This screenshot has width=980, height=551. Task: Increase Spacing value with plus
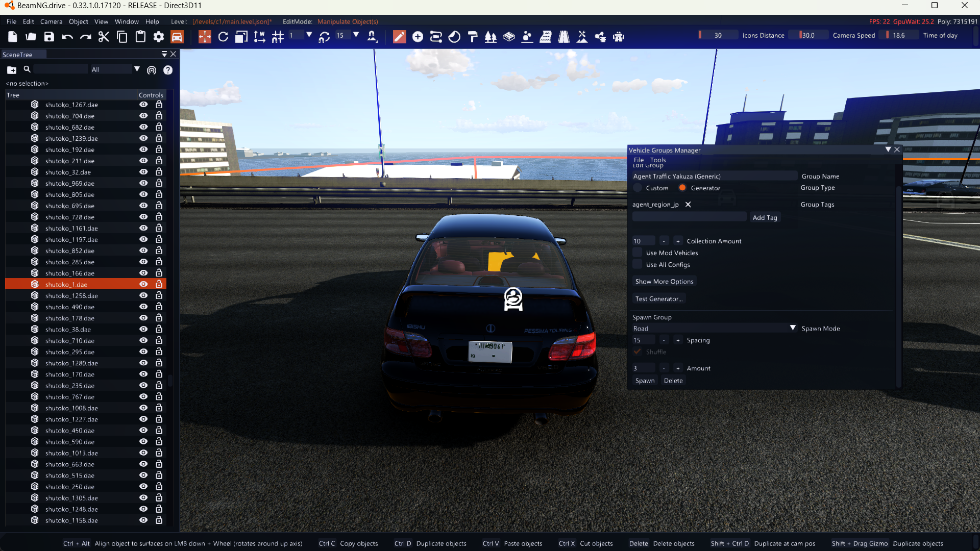(x=678, y=340)
